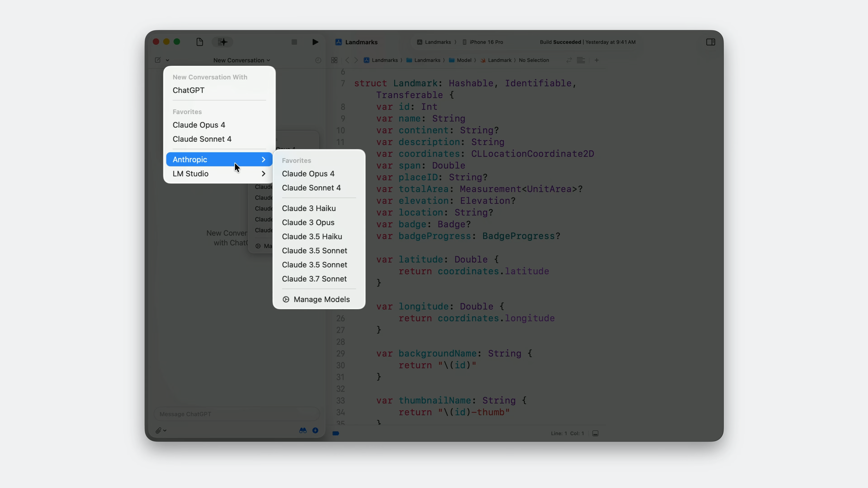Click the add editor plus icon
The height and width of the screenshot is (488, 868).
597,60
